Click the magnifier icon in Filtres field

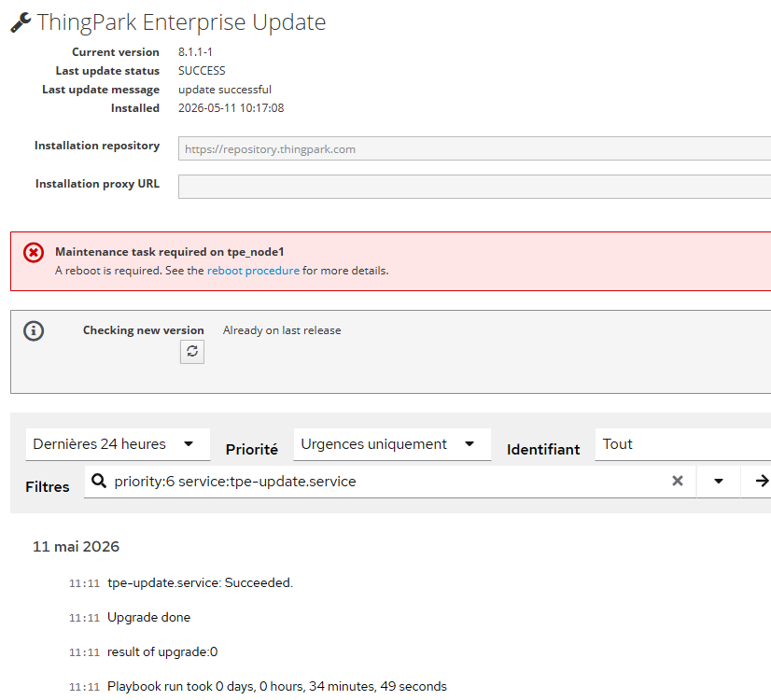99,481
